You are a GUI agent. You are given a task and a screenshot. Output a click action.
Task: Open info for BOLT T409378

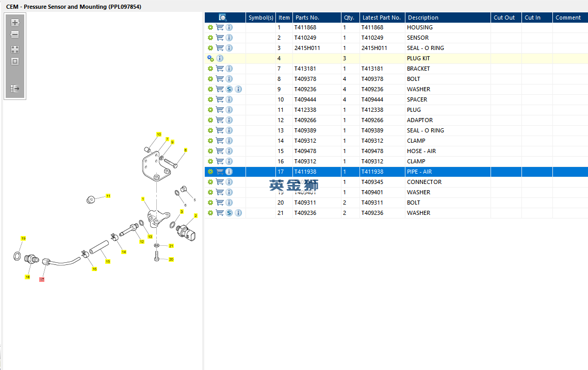click(x=229, y=79)
